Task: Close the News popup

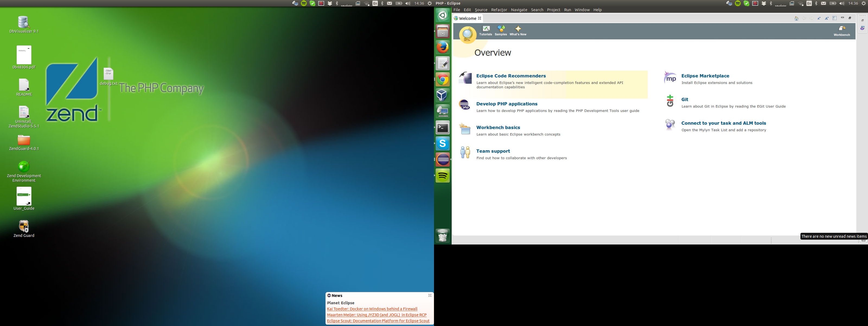Action: (x=430, y=295)
